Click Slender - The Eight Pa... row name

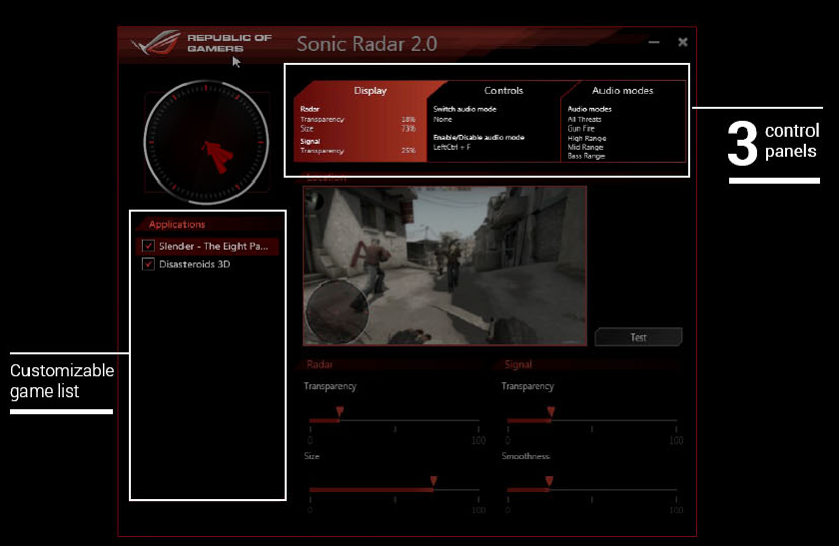213,246
